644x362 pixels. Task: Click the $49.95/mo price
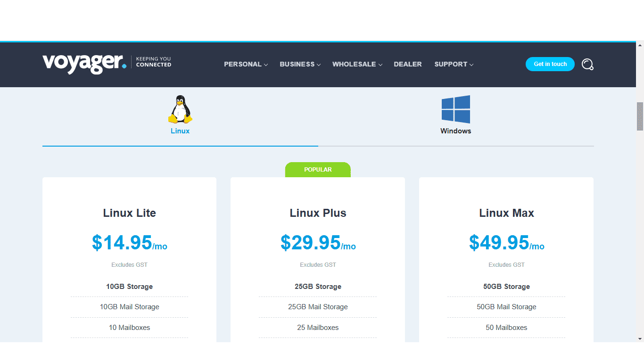[x=507, y=243]
